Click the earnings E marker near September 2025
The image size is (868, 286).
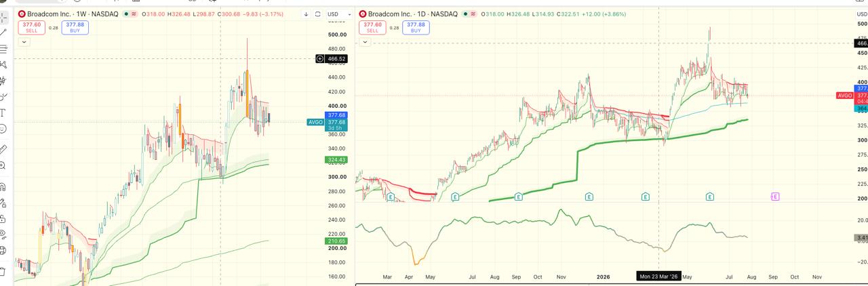pos(518,197)
